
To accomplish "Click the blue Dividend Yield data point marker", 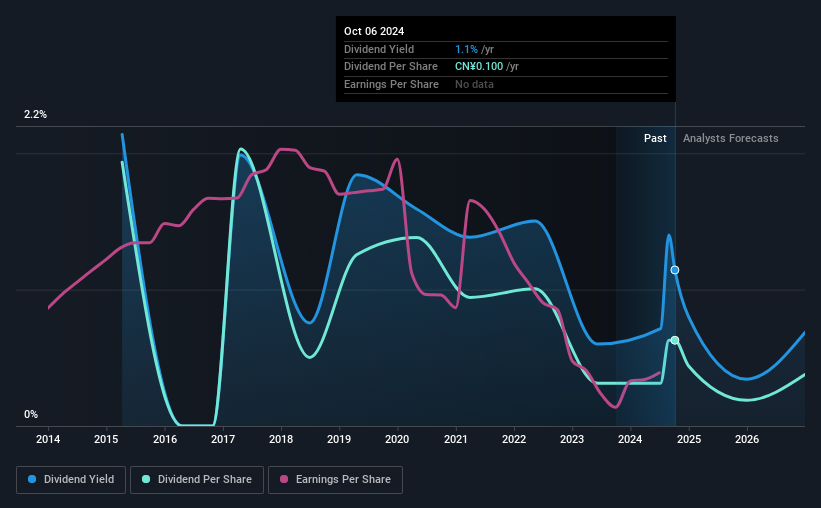I will coord(675,270).
